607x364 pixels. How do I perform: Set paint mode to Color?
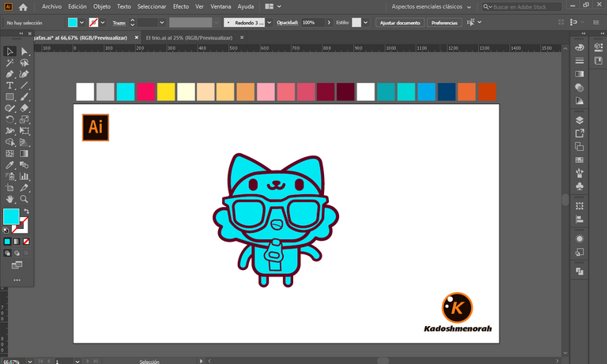(7, 242)
